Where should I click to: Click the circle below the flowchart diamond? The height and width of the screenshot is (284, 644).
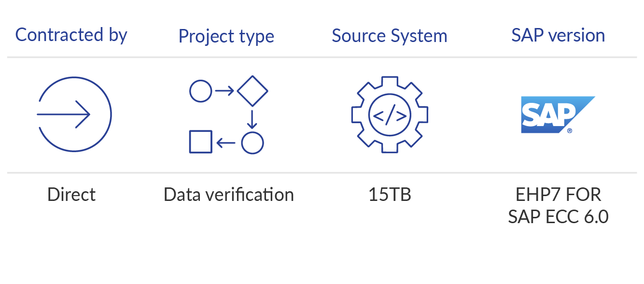tap(252, 142)
